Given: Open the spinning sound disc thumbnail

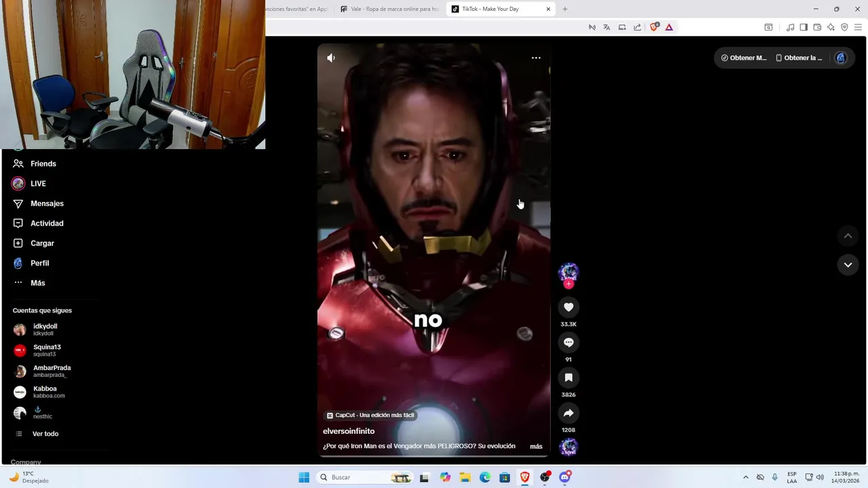Looking at the screenshot, I should 568,447.
